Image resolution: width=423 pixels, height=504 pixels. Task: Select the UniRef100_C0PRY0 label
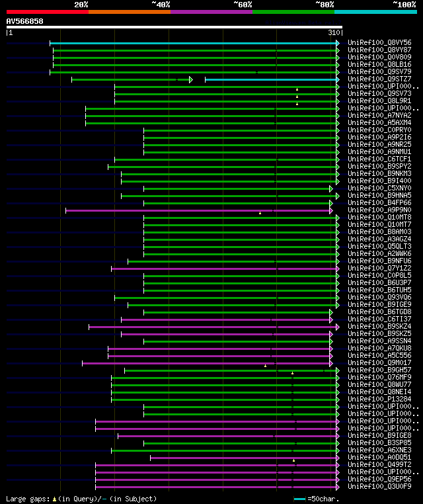tap(379, 130)
